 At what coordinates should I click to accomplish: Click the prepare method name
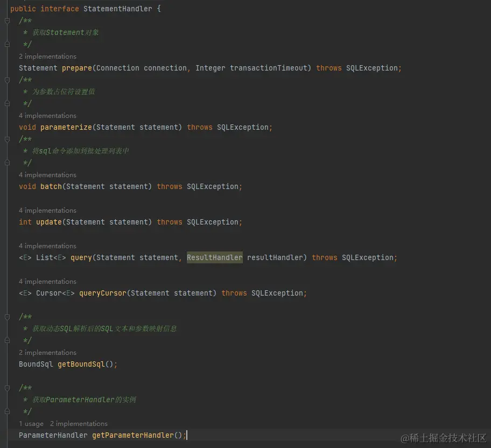[x=76, y=68]
